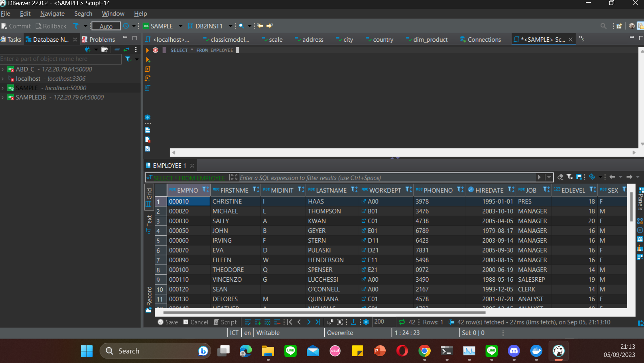The width and height of the screenshot is (644, 363).
Task: Switch result view to Text mode
Action: [x=149, y=224]
